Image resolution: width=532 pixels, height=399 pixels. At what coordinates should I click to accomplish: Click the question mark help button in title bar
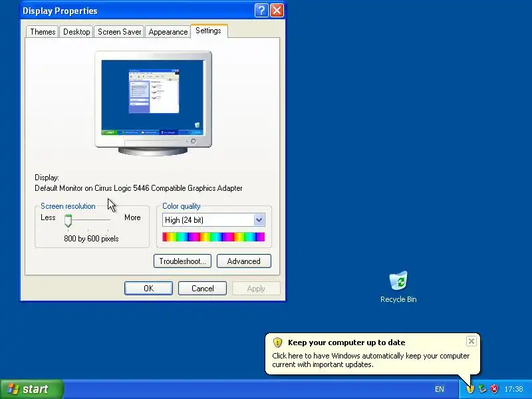pyautogui.click(x=261, y=11)
